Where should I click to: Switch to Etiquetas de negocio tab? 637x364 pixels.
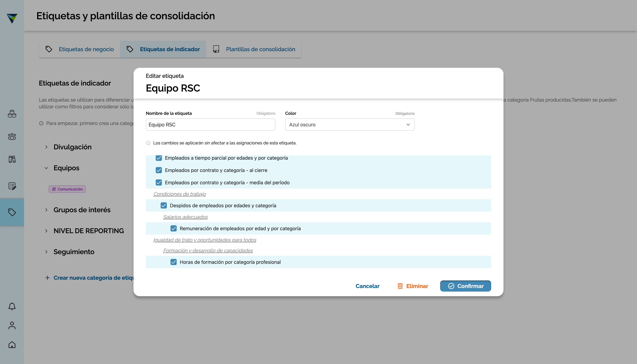(80, 49)
